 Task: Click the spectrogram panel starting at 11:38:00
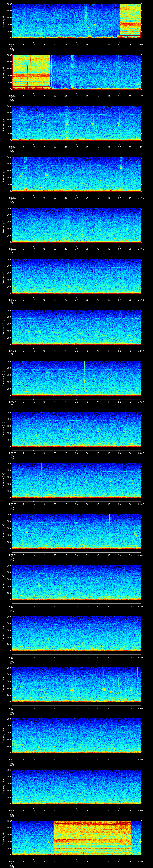point(76,480)
